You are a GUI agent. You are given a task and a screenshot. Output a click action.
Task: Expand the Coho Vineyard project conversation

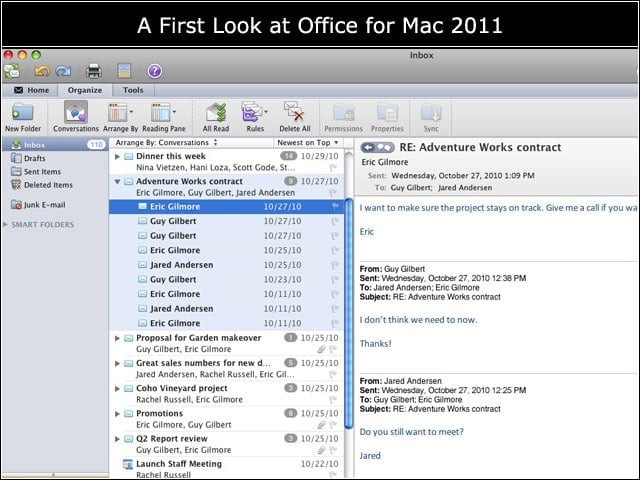[117, 389]
